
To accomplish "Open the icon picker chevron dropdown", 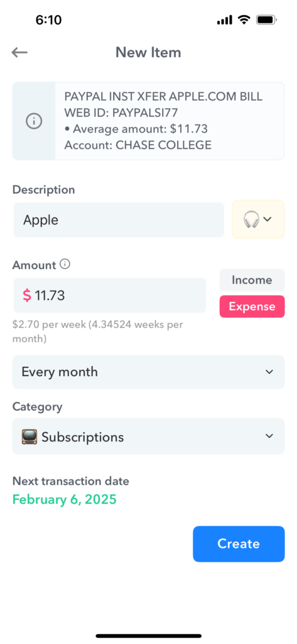I will tap(267, 219).
